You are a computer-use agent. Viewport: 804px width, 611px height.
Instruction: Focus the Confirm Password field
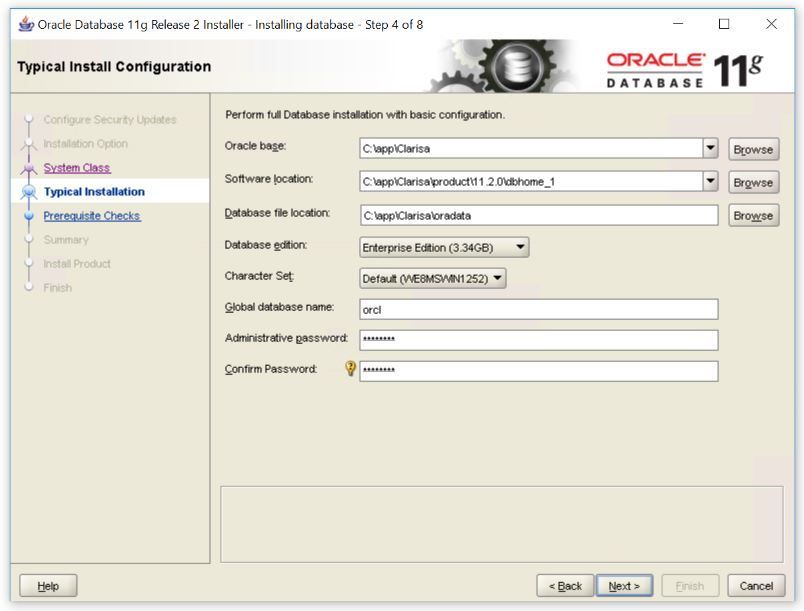(x=539, y=371)
